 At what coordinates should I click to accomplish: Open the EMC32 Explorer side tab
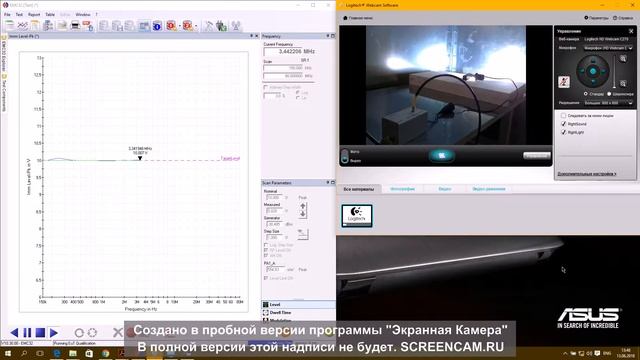[4, 54]
